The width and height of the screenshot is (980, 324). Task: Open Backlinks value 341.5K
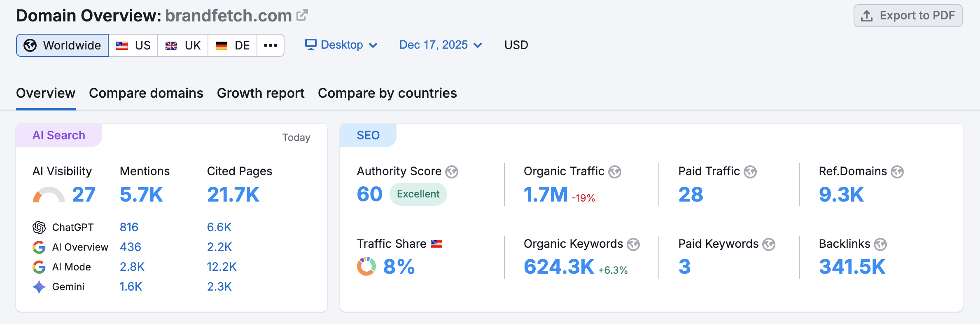tap(852, 267)
